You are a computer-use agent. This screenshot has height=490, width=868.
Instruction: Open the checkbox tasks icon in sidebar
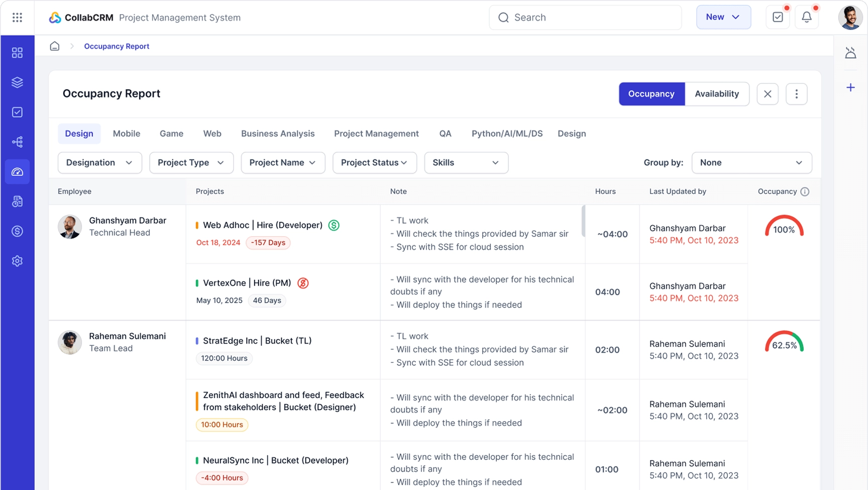[17, 112]
